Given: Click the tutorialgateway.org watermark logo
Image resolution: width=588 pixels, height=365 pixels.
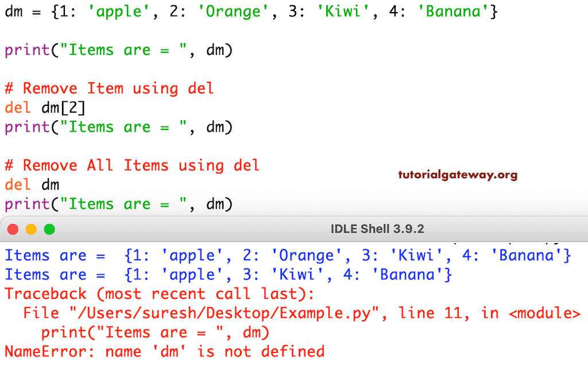Looking at the screenshot, I should pos(458,175).
